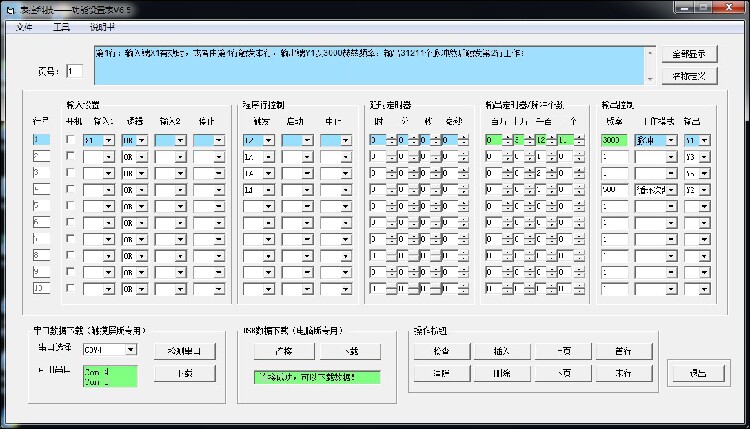The height and width of the screenshot is (429, 750).
Task: Click the application icon in the title bar
Action: [x=11, y=10]
